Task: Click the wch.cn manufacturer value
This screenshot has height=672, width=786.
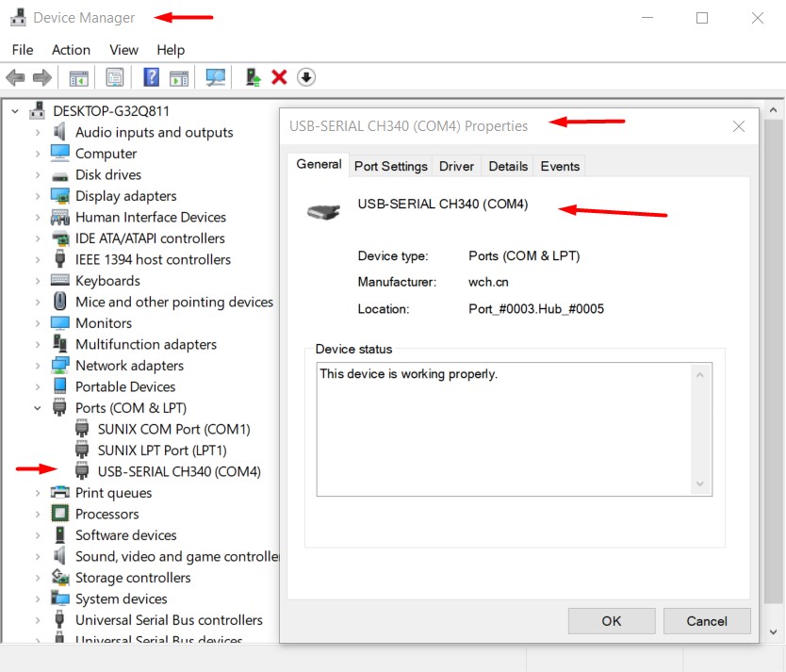Action: point(488,282)
